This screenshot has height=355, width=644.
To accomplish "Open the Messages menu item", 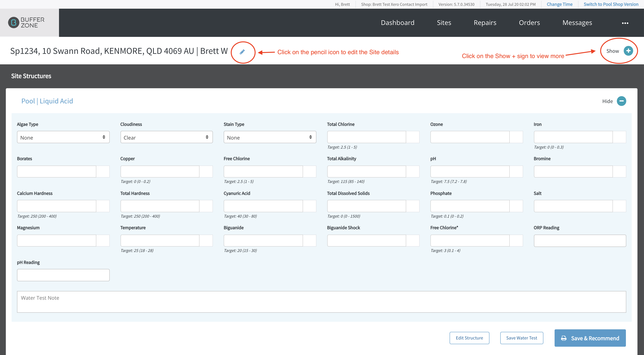I will (577, 23).
